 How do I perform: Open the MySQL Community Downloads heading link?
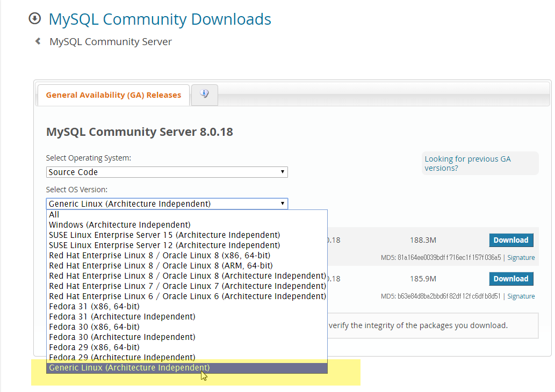click(160, 19)
